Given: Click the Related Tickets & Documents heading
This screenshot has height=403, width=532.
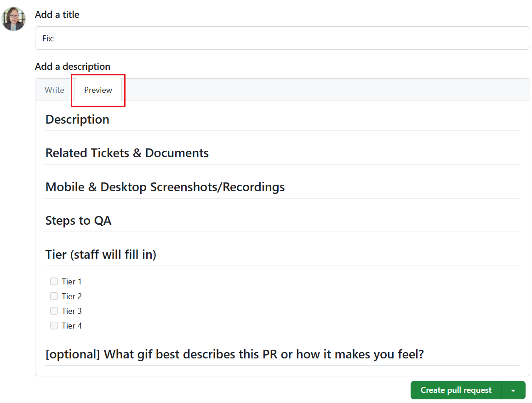Looking at the screenshot, I should 127,153.
